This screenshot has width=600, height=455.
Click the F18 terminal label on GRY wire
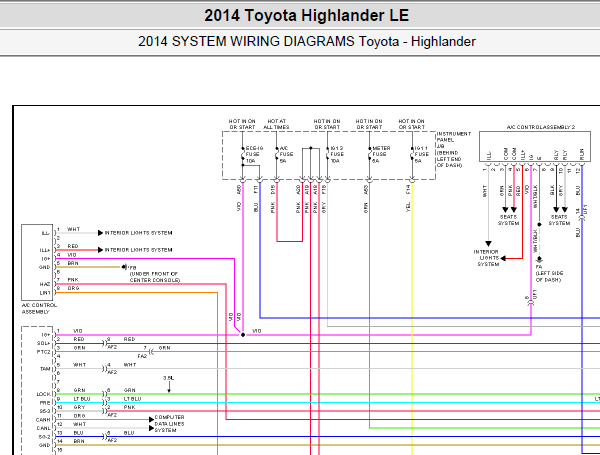pos(324,189)
